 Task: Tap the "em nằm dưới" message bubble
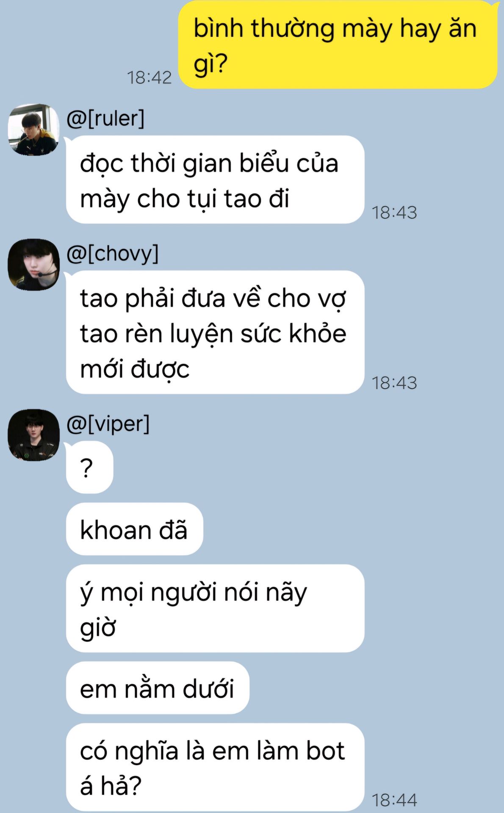158,688
